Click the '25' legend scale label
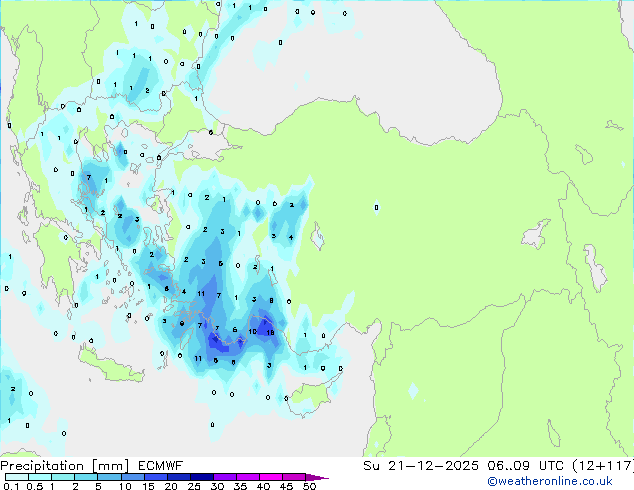Screen dimensions: 634x490 (x=194, y=486)
